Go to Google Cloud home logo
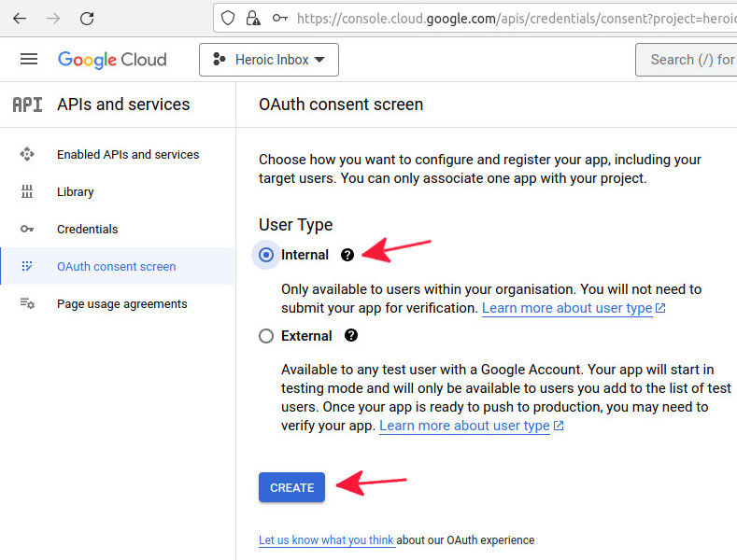This screenshot has height=560, width=737. pos(112,60)
